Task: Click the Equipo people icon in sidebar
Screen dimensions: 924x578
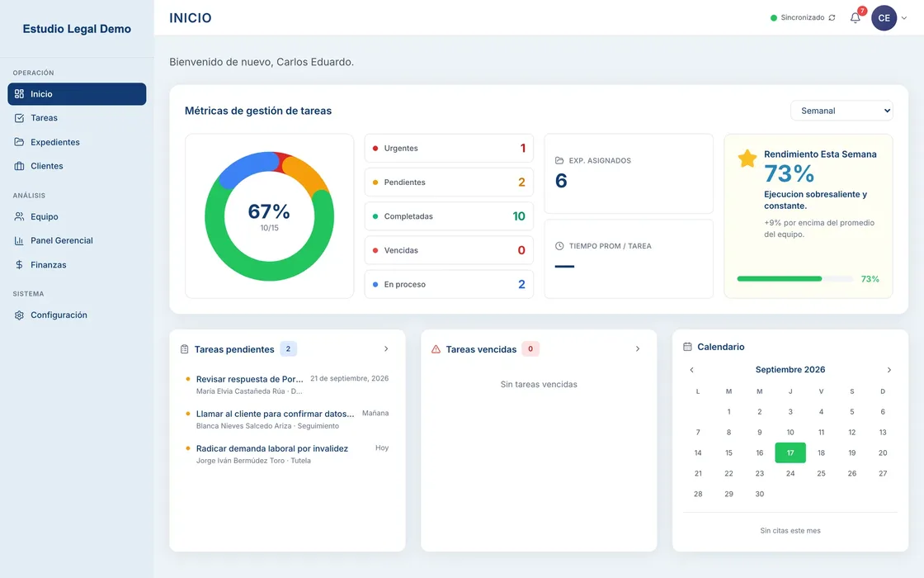Action: coord(20,216)
